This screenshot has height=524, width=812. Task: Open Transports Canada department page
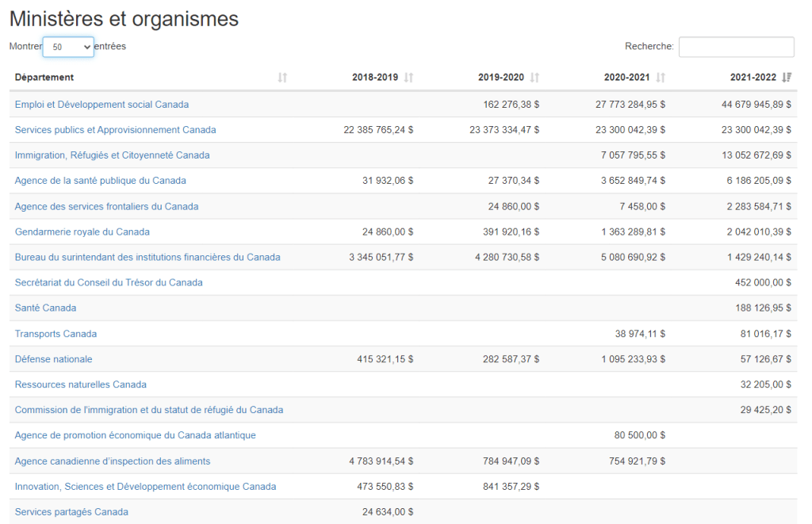[x=56, y=334]
